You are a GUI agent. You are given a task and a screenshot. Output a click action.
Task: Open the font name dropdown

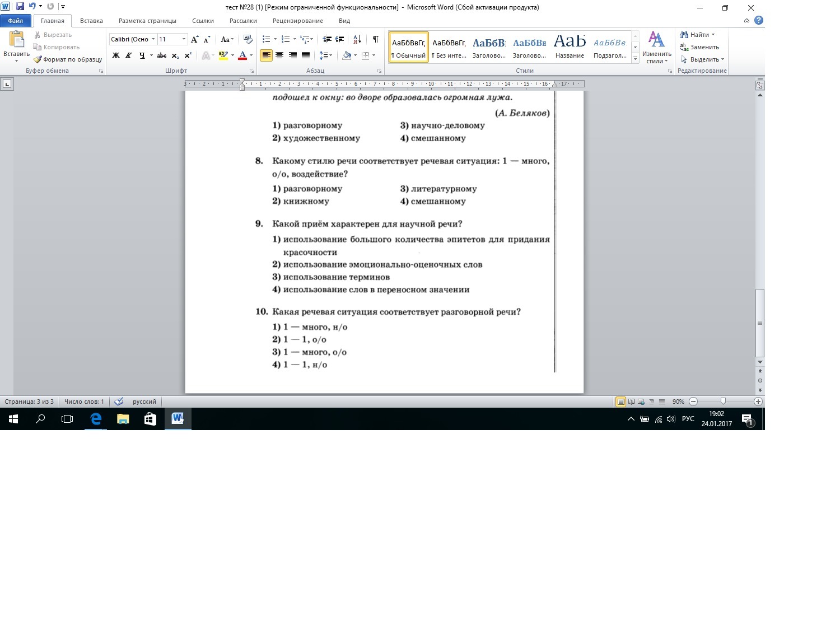click(153, 39)
